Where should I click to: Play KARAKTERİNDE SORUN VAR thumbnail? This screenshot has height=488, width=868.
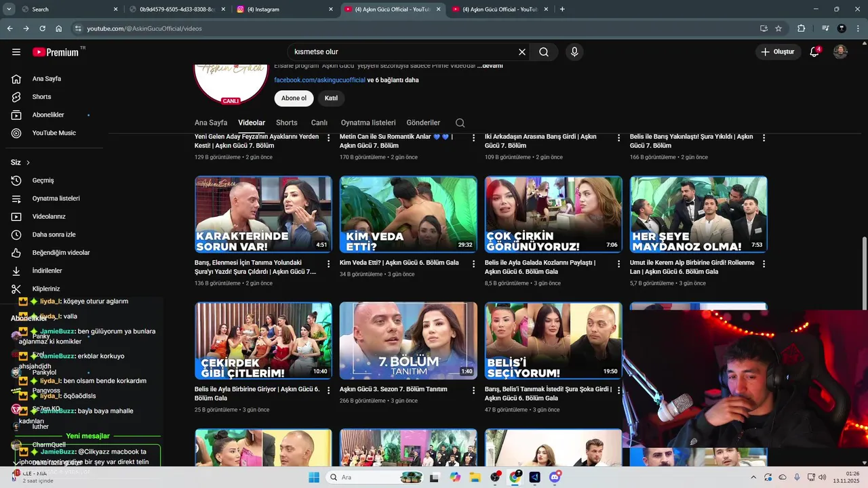pos(263,215)
